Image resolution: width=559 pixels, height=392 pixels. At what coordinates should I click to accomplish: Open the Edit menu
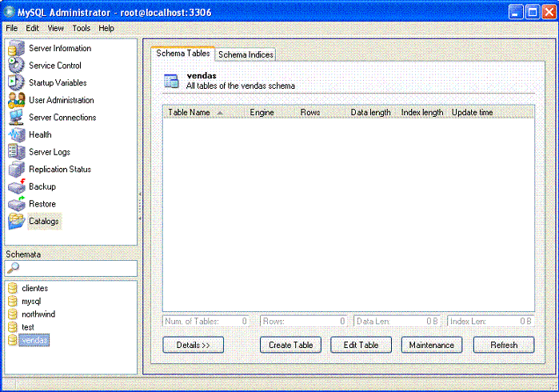tap(32, 28)
